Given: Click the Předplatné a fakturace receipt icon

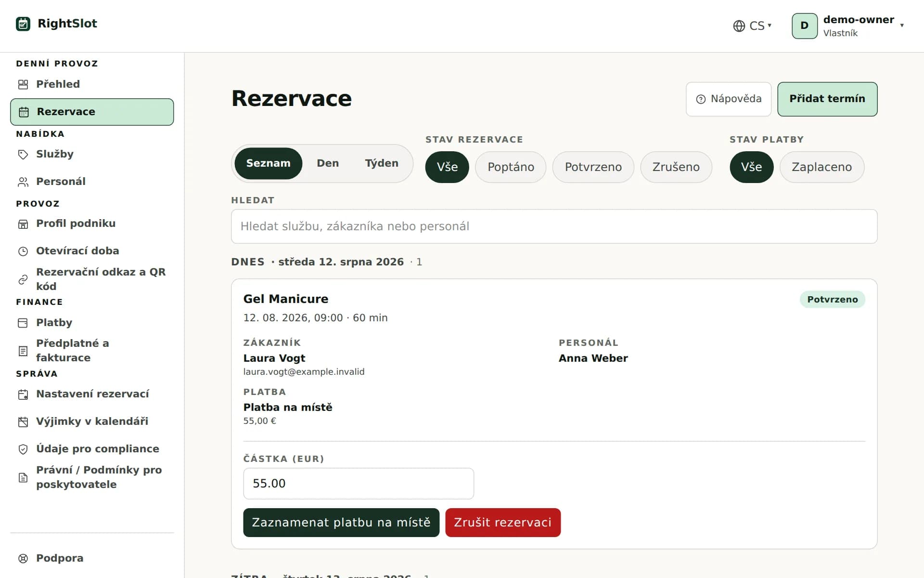Looking at the screenshot, I should (23, 351).
